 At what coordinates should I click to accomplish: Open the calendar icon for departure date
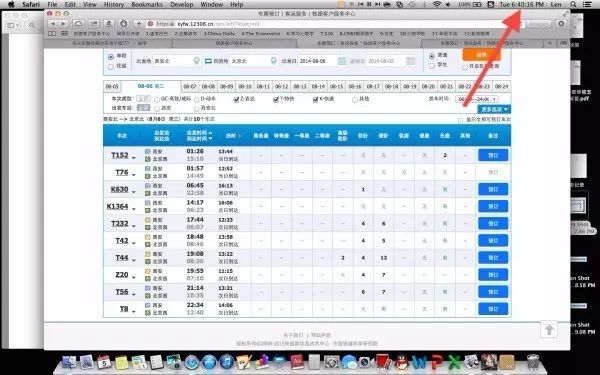(342, 61)
